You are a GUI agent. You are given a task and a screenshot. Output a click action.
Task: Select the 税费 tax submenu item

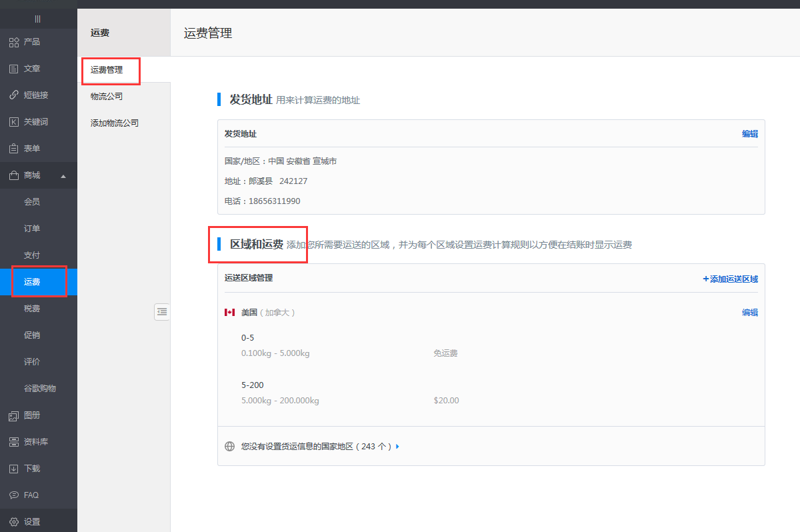[x=31, y=308]
